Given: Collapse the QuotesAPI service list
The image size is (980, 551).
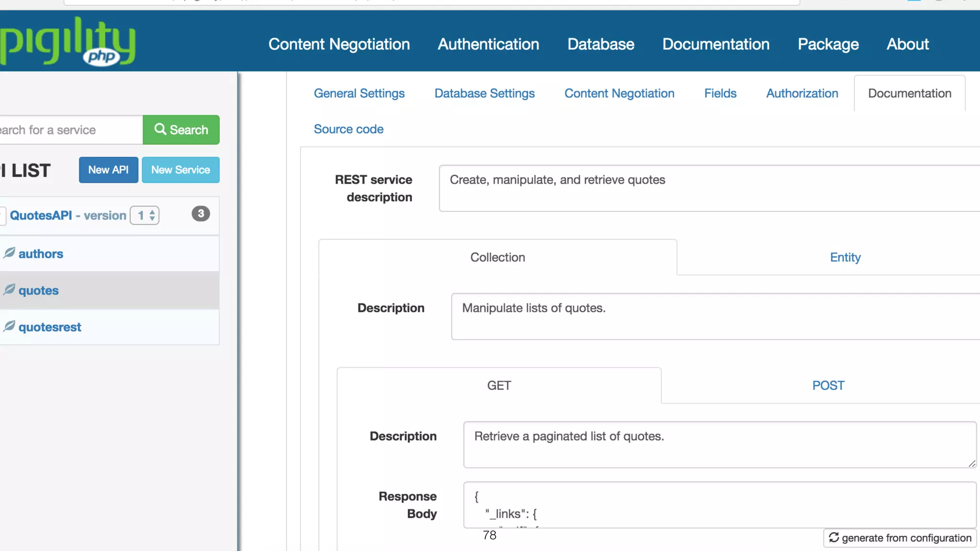Looking at the screenshot, I should pyautogui.click(x=2, y=215).
